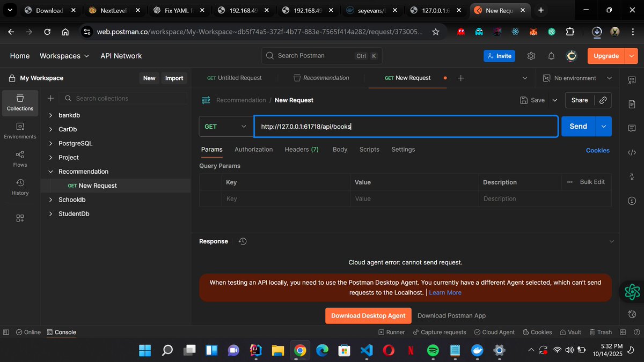The width and height of the screenshot is (644, 362).
Task: Open the documentation icon in right sidebar
Action: 632,104
